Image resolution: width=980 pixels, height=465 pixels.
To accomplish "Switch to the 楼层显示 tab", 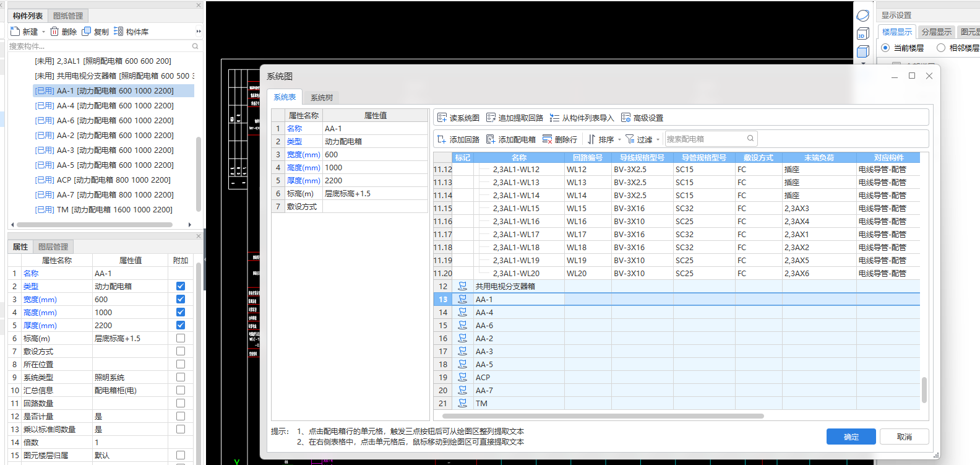I will 897,32.
